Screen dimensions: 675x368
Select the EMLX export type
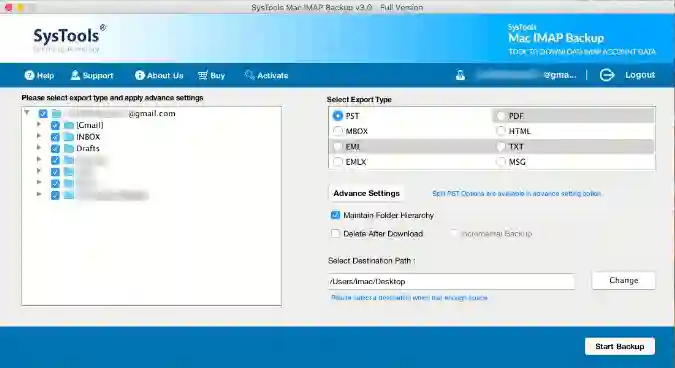point(338,162)
